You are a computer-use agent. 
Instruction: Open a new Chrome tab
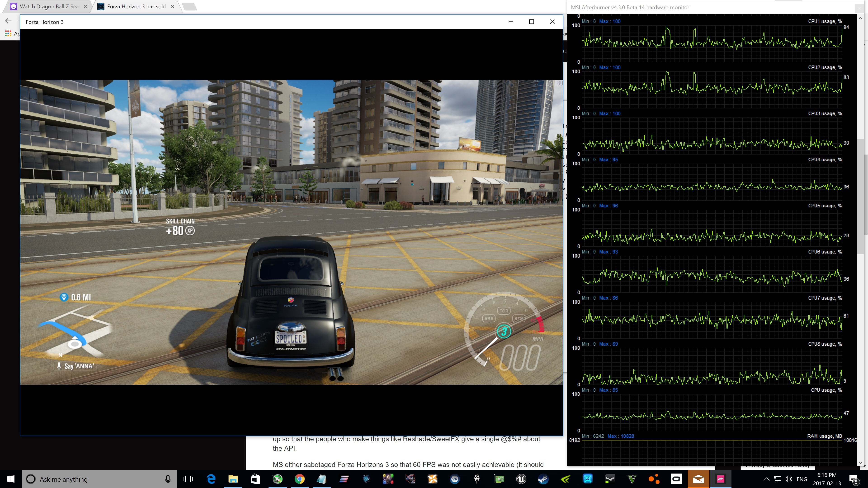click(x=189, y=6)
